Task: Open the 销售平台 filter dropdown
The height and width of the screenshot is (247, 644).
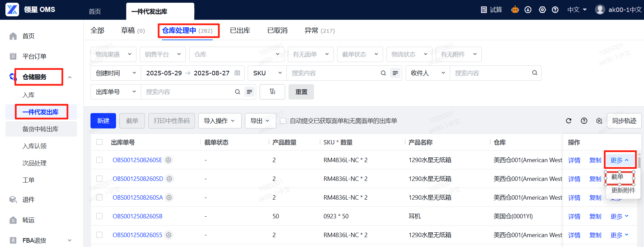Action: pyautogui.click(x=163, y=54)
